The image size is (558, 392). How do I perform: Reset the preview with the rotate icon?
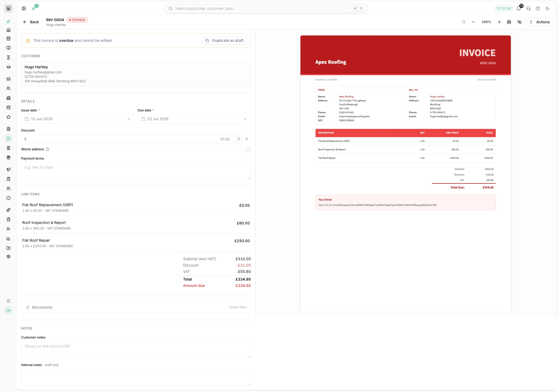(464, 22)
